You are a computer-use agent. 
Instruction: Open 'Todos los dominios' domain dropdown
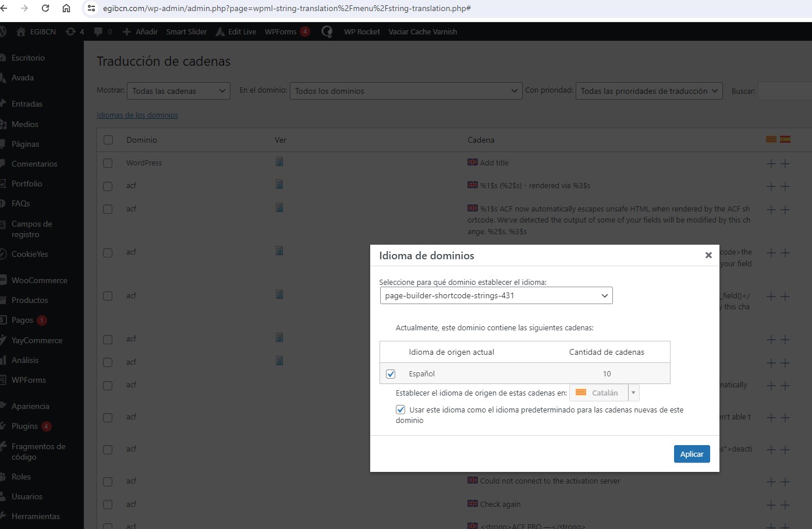pos(405,91)
